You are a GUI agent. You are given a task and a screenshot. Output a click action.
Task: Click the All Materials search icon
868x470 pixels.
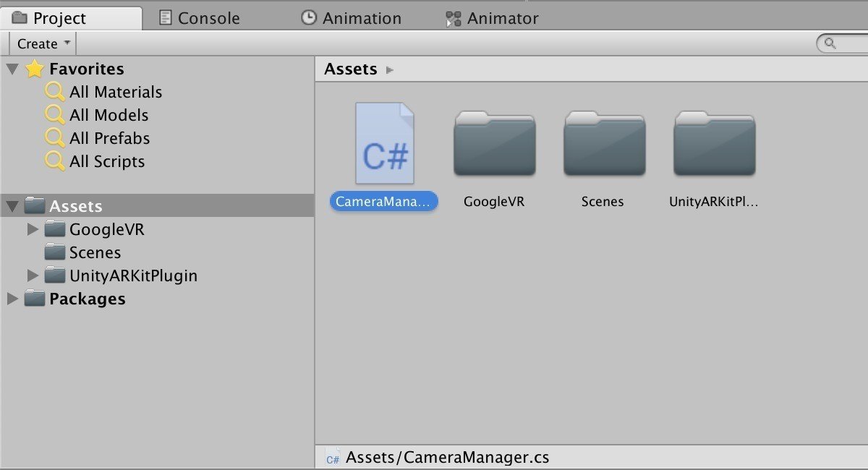click(55, 92)
